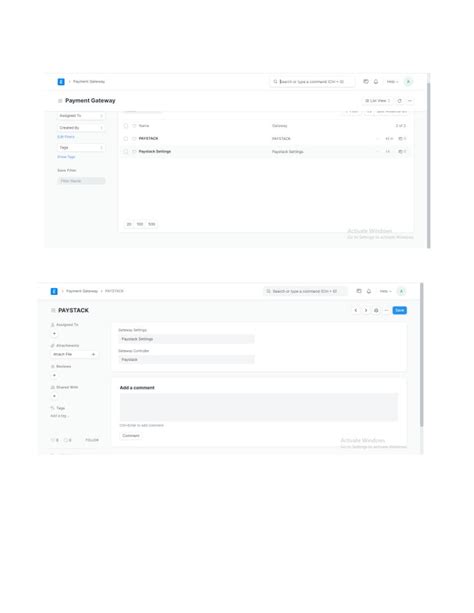Open user avatar menu on PAYSTACK form page
Screen dimensions: 474x613
[x=401, y=291]
